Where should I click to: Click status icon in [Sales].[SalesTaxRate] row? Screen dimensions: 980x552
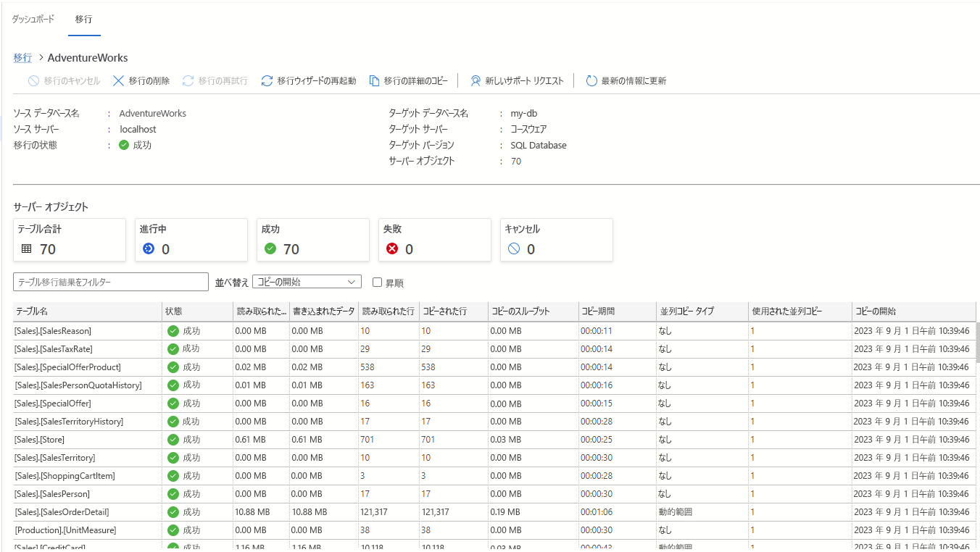173,349
